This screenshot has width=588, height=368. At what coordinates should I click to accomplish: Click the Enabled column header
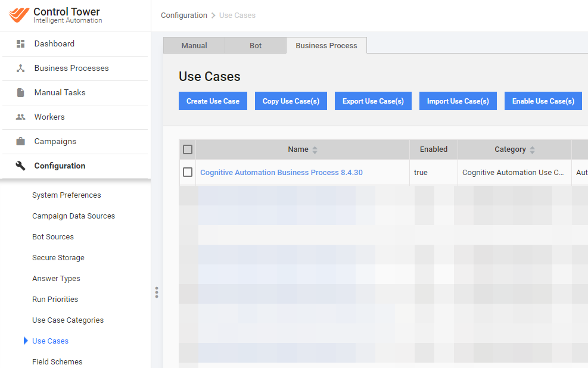click(434, 149)
